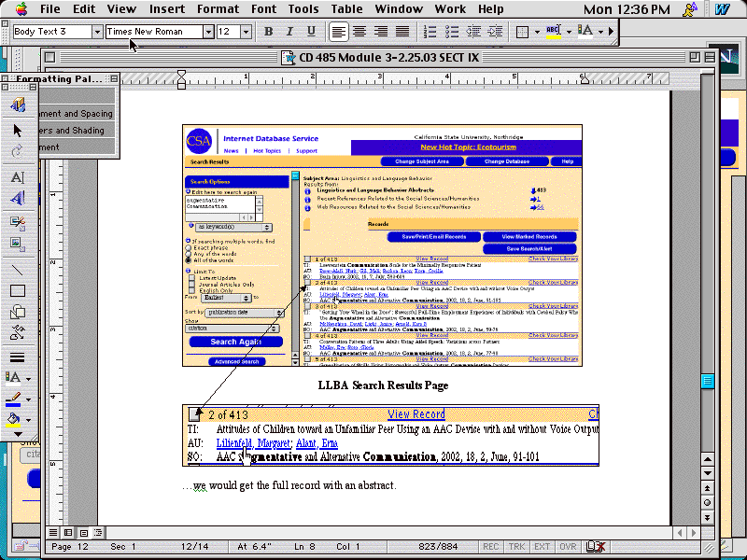The image size is (747, 560).
Task: Click the Borders icon in the toolbar
Action: click(x=523, y=32)
